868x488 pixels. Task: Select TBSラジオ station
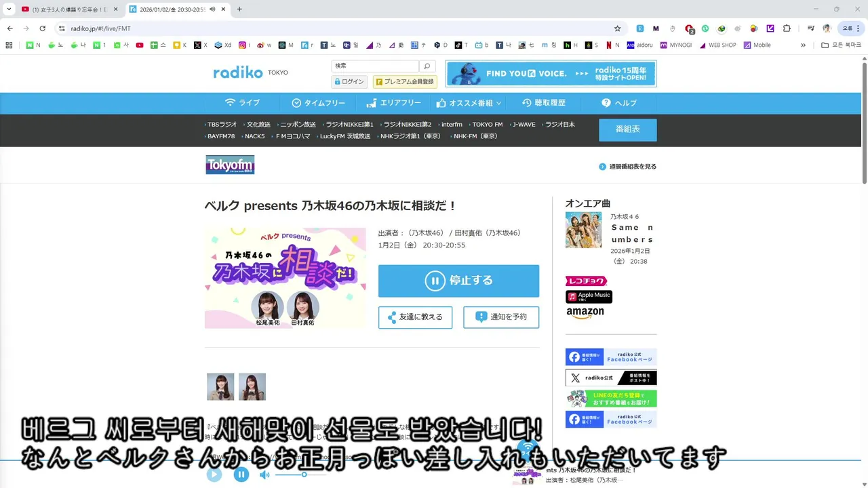tap(222, 125)
